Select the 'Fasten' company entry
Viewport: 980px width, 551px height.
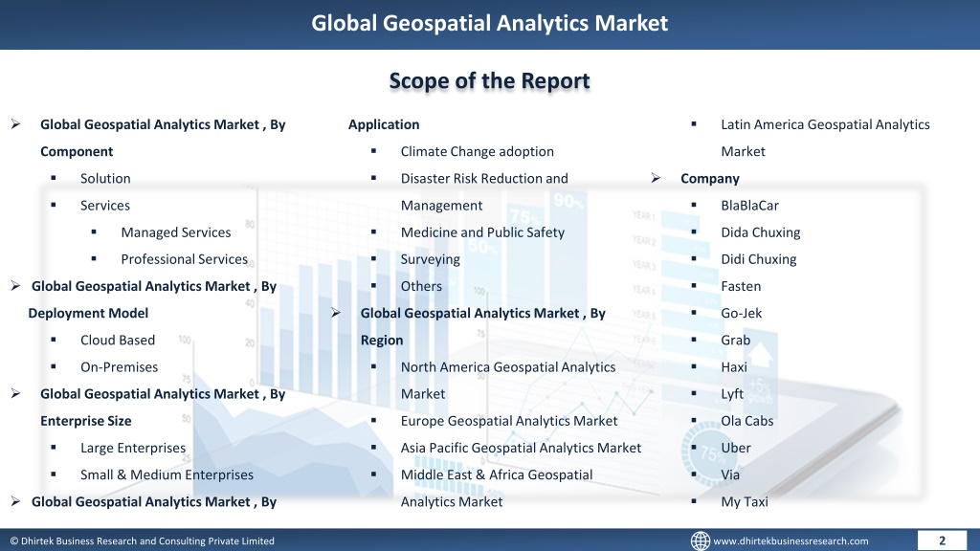coord(741,286)
